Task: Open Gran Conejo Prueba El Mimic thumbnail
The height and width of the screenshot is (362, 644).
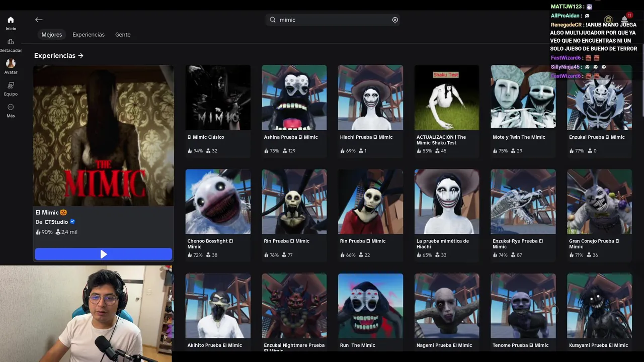Action: tap(600, 202)
